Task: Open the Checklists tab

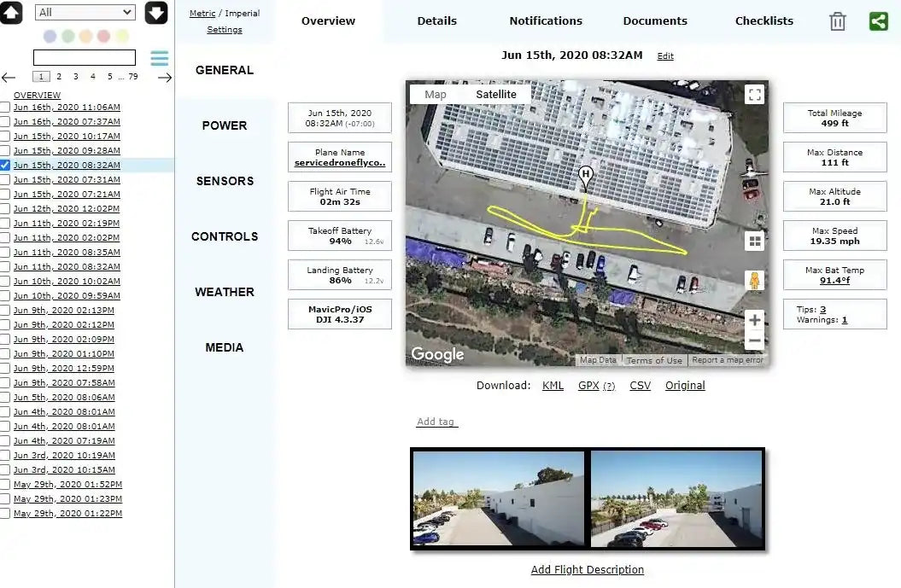Action: click(x=764, y=21)
